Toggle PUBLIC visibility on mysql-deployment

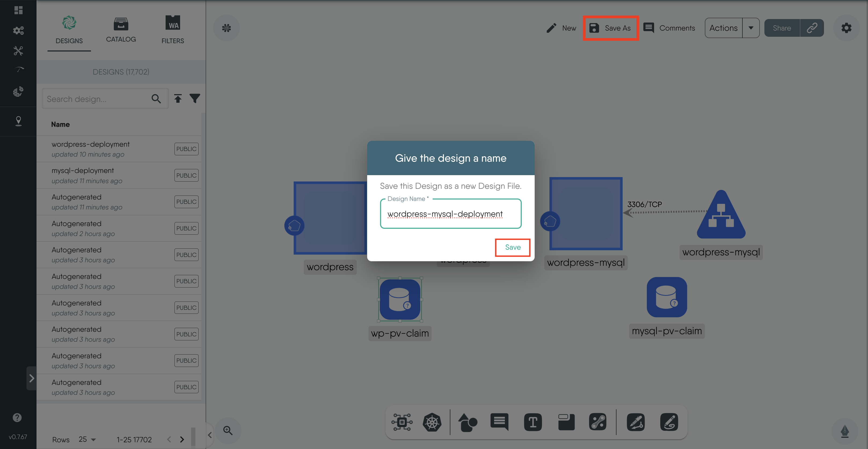(186, 175)
